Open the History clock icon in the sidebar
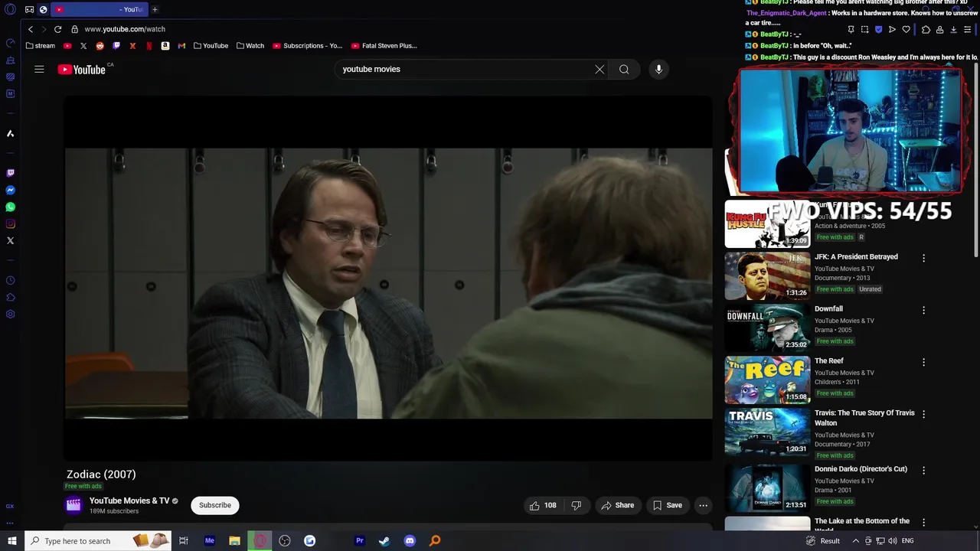980x551 pixels. coord(10,281)
